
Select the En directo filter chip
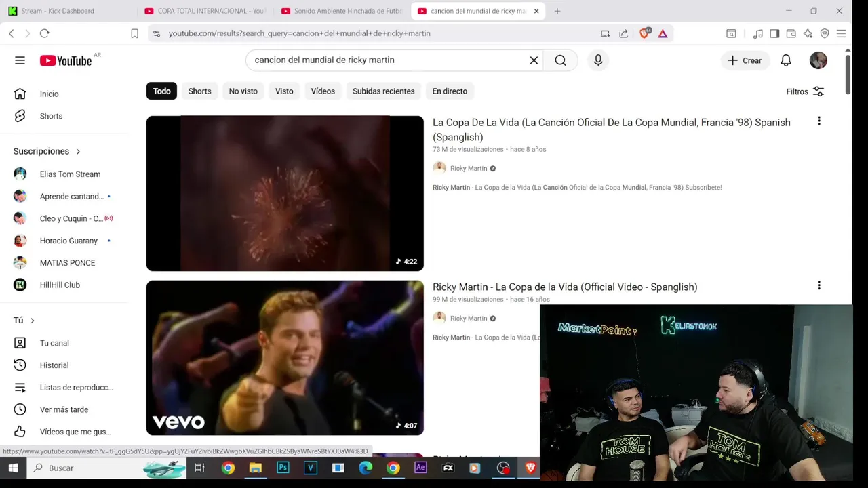tap(450, 91)
